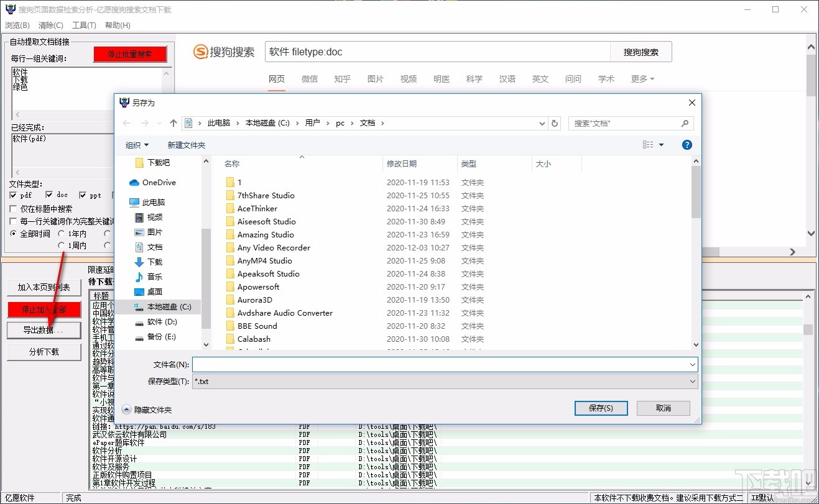Screen dimensions: 819x504
Task: Click the 导出数据 export button
Action: [44, 330]
